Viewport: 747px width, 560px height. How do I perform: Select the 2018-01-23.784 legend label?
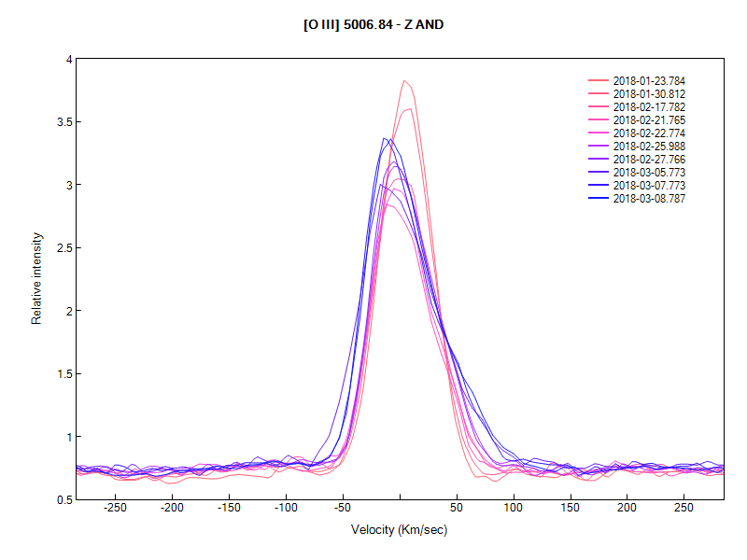pos(649,81)
